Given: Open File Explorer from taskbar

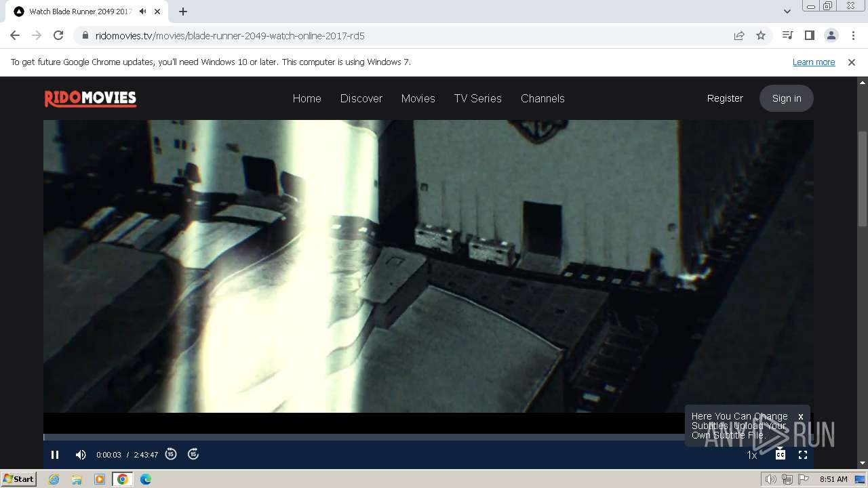Looking at the screenshot, I should click(x=77, y=479).
